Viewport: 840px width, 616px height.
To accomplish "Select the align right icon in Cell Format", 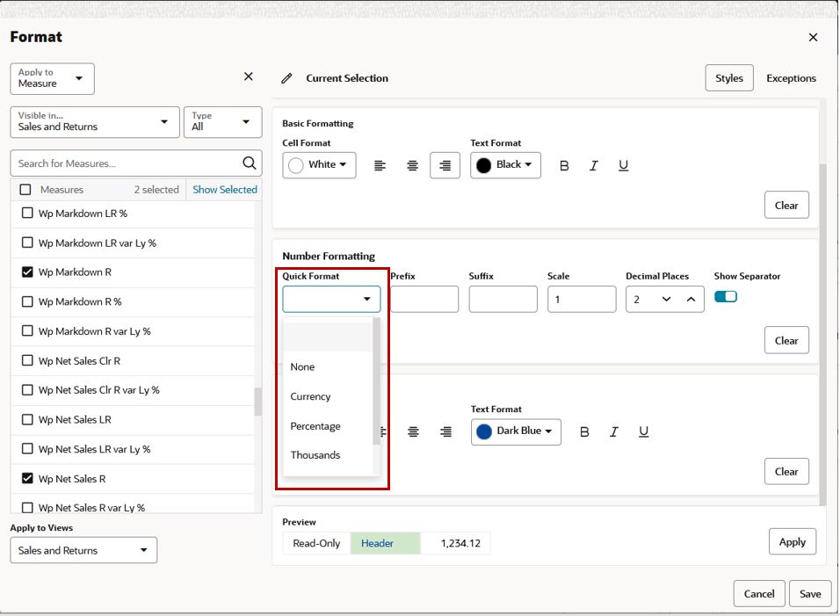I will pos(445,165).
